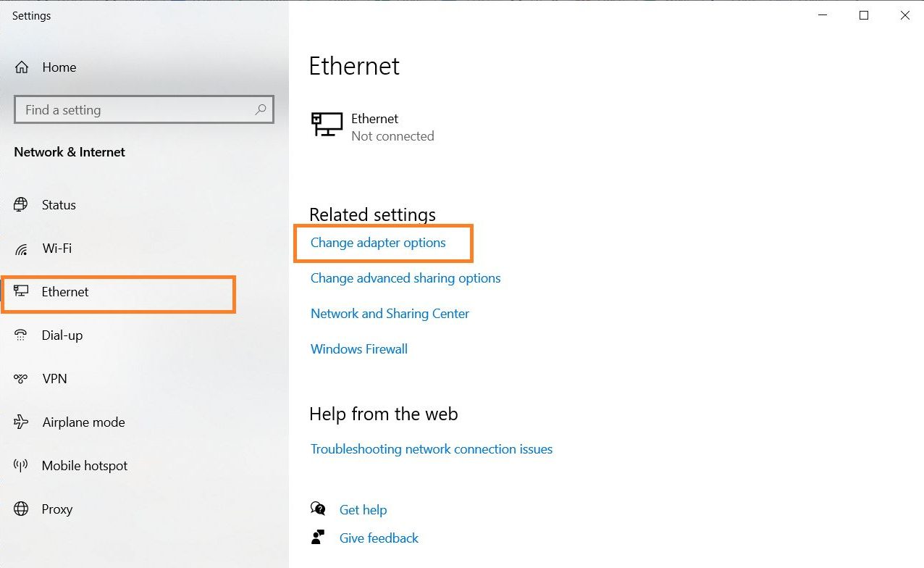Open Change adapter options link
This screenshot has height=568, width=924.
[378, 243]
